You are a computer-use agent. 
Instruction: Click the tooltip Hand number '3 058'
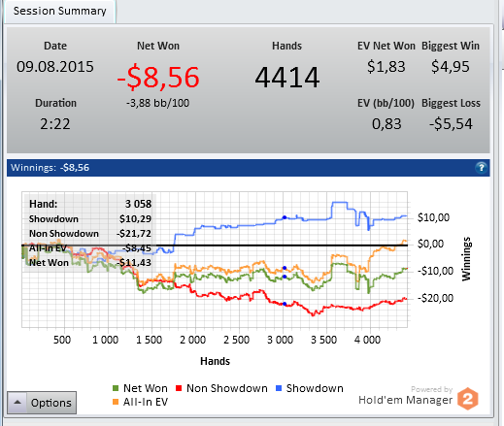click(138, 204)
